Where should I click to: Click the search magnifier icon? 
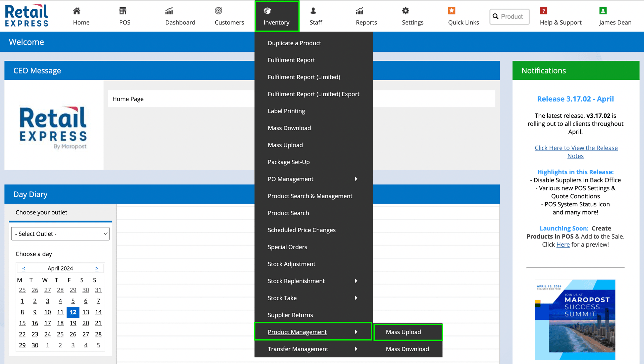point(495,16)
